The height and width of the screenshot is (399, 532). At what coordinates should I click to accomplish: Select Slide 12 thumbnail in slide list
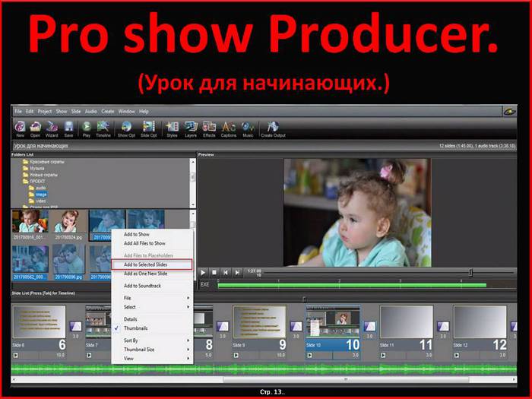(x=480, y=322)
